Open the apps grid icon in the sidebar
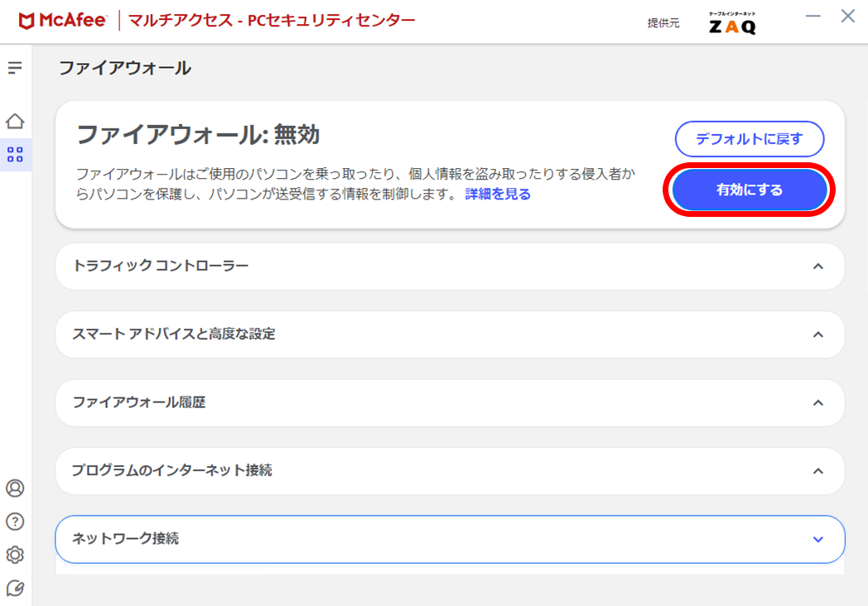 (15, 155)
